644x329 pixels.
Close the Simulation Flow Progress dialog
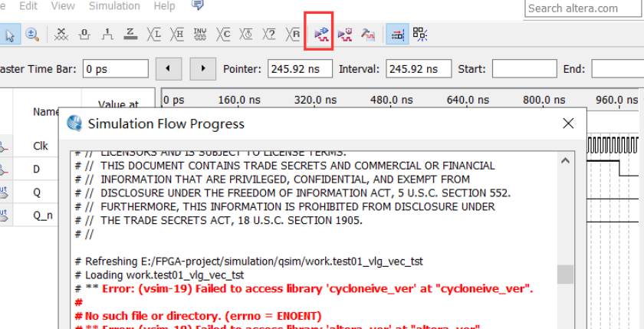pos(568,123)
